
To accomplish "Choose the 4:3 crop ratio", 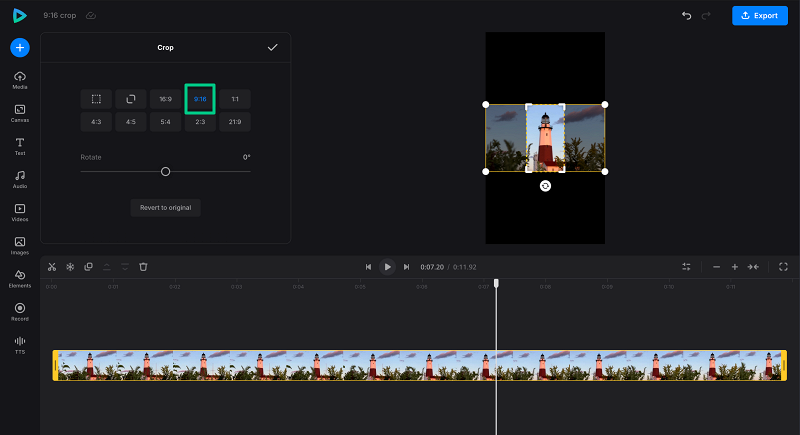I will [96, 122].
